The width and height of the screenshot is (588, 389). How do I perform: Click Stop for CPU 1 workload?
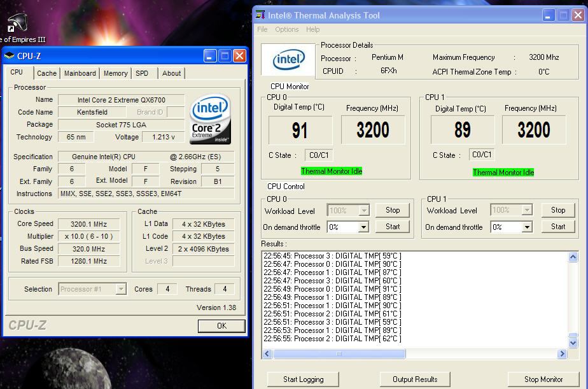point(558,210)
